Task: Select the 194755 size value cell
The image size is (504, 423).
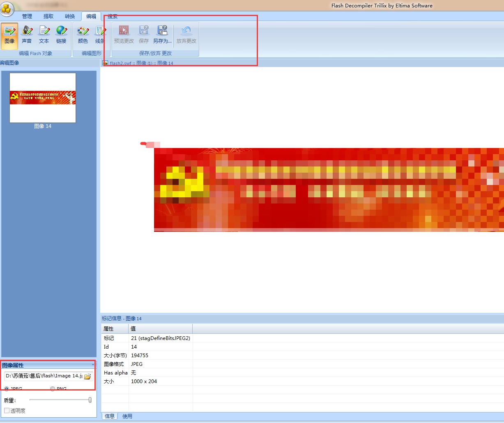Action: [x=161, y=355]
